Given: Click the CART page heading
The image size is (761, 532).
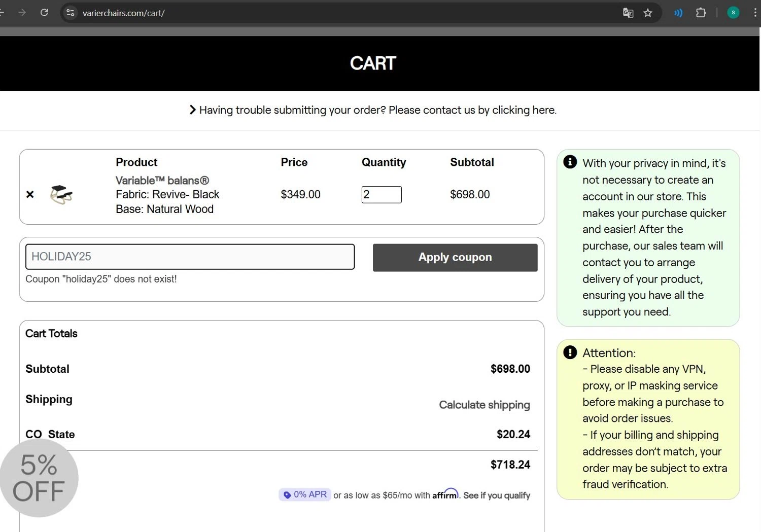Looking at the screenshot, I should point(373,63).
